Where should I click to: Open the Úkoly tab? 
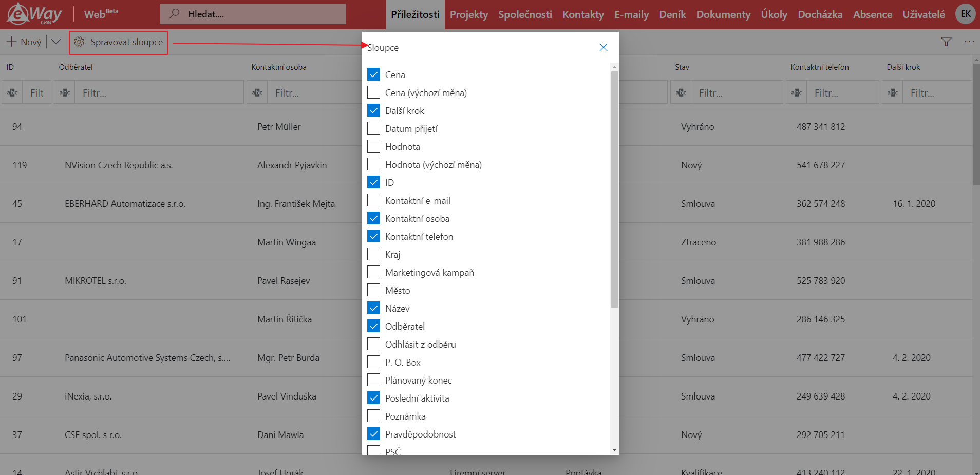[x=774, y=14]
